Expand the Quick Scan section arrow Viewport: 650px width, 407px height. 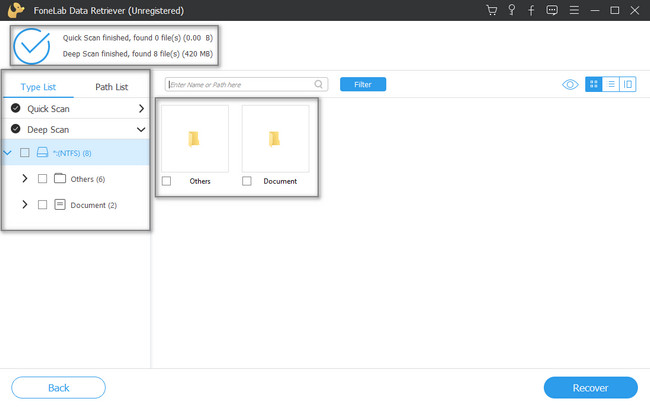pyautogui.click(x=141, y=109)
